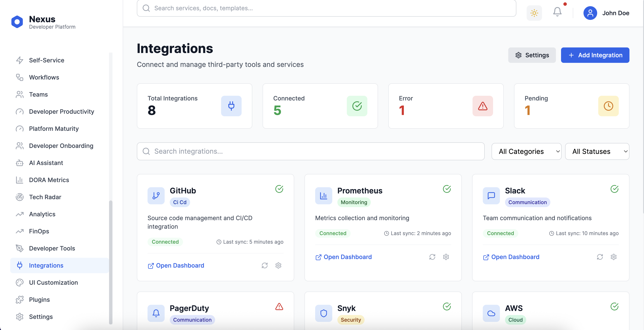Toggle the light/dark theme sun icon
Image resolution: width=644 pixels, height=330 pixels.
tap(534, 13)
